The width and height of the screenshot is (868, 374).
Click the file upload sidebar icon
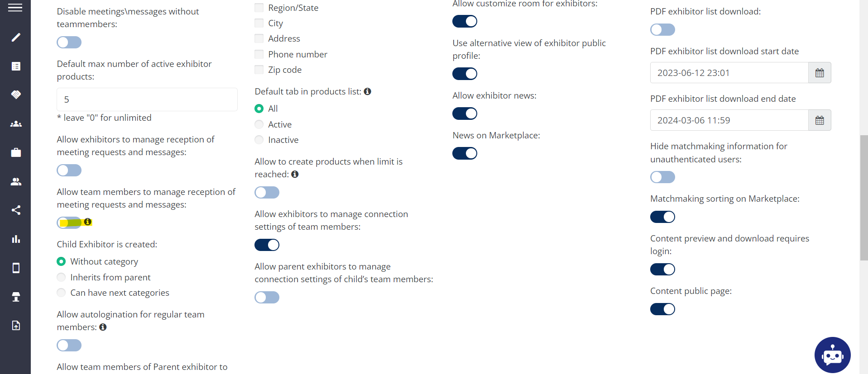click(16, 326)
